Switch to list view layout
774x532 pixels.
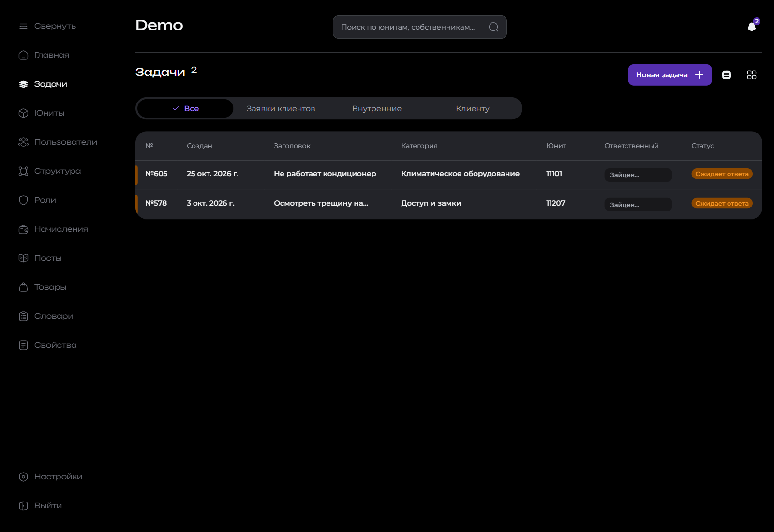tap(727, 75)
